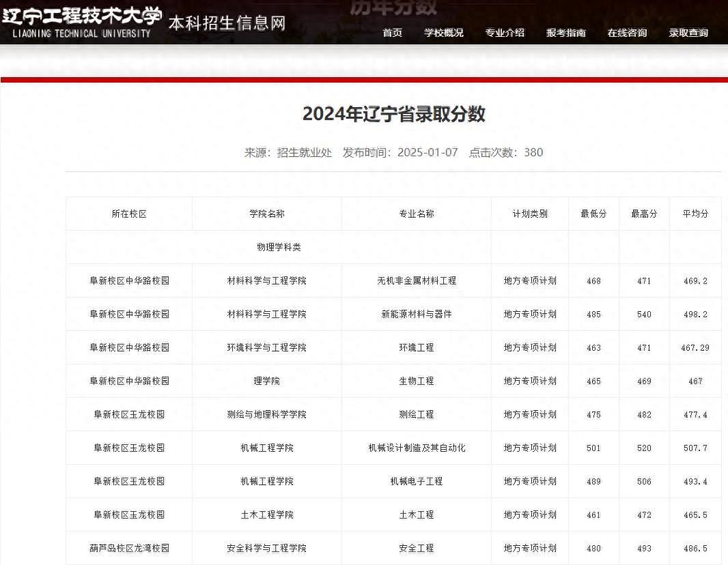Click the 平均分 column header
The height and width of the screenshot is (565, 728).
(695, 214)
